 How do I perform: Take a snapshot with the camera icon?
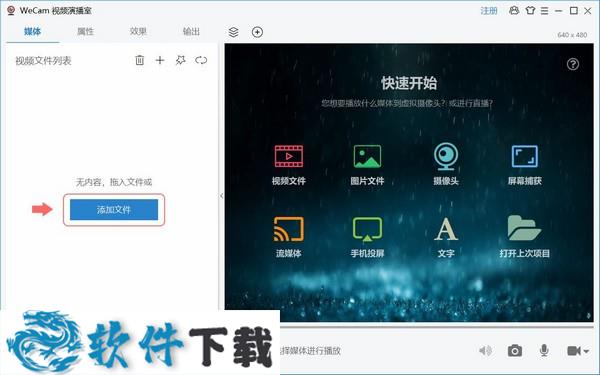pyautogui.click(x=515, y=351)
